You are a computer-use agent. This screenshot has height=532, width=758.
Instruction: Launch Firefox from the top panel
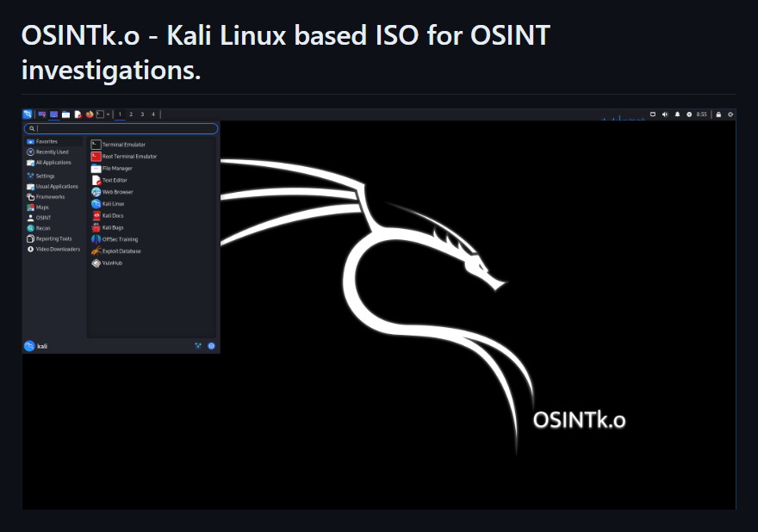coord(90,114)
